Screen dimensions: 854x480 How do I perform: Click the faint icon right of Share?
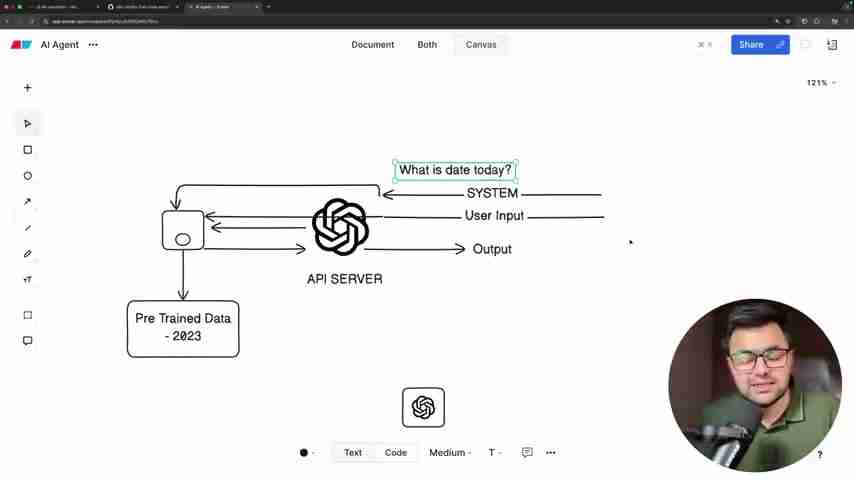(806, 45)
